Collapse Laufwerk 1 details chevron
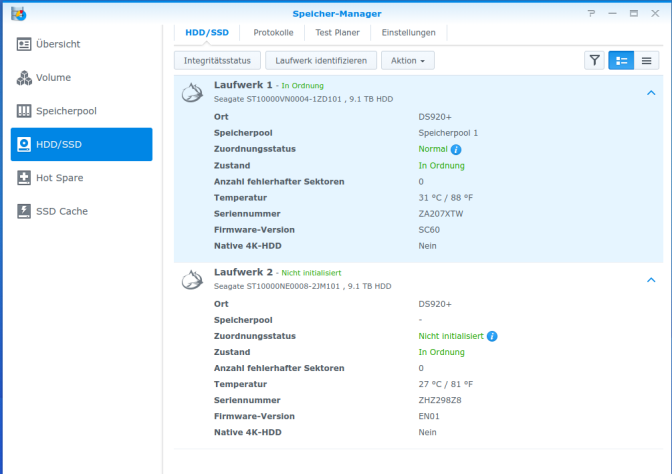The height and width of the screenshot is (474, 672). [651, 93]
